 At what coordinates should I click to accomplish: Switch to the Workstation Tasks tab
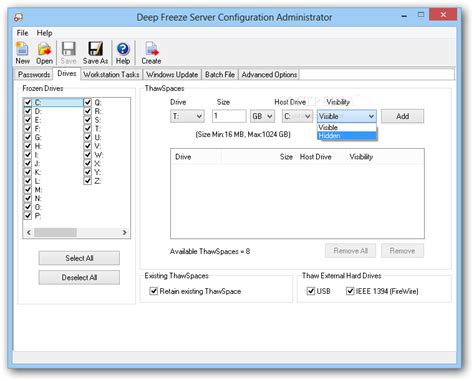coord(111,74)
